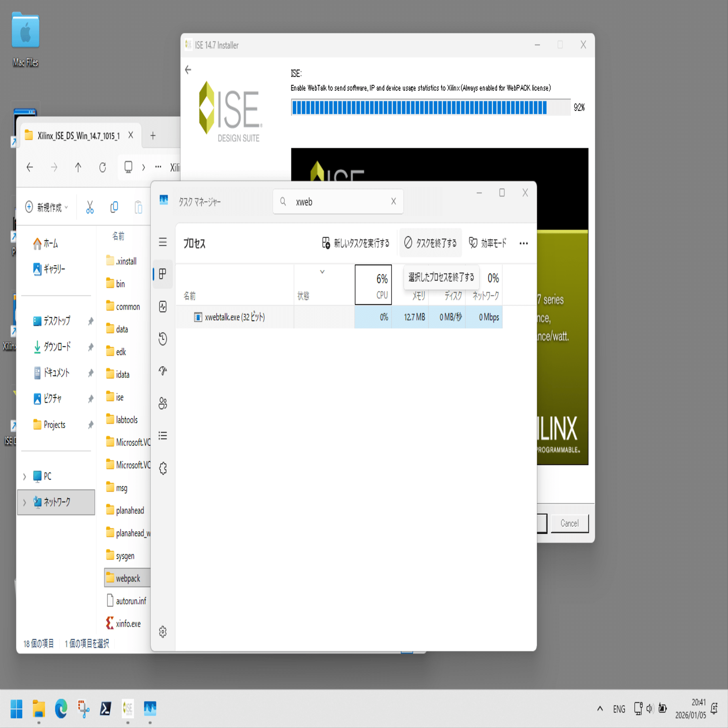Open PowerShell from the taskbar
This screenshot has height=728, width=728.
point(106,709)
